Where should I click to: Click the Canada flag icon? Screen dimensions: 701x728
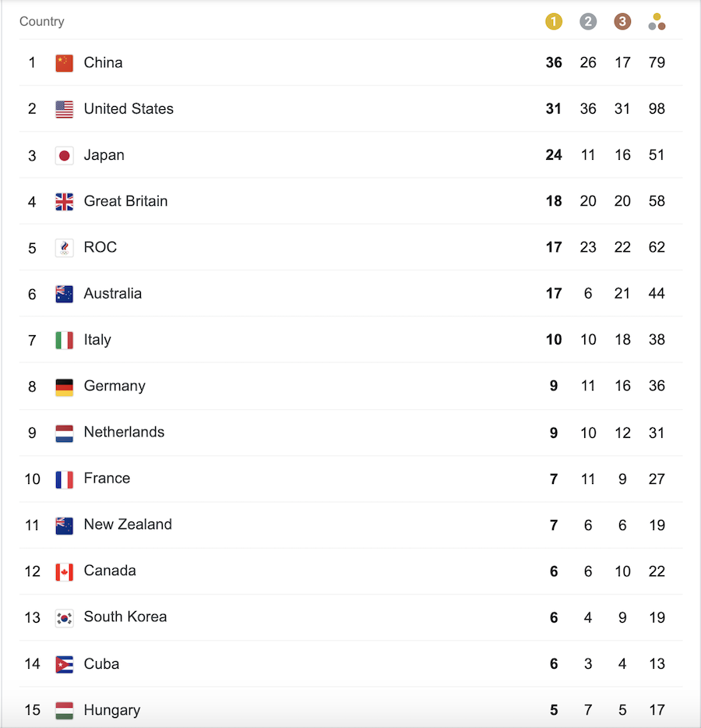[64, 571]
